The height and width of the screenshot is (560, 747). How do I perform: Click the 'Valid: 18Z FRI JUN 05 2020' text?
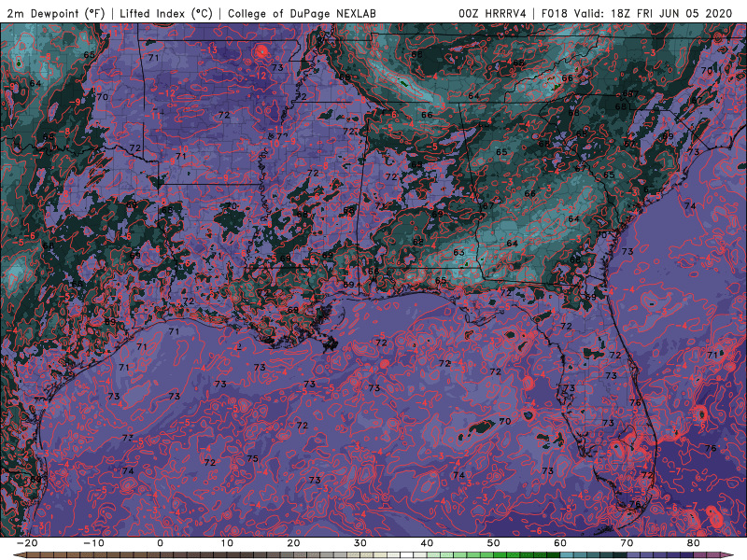click(653, 14)
